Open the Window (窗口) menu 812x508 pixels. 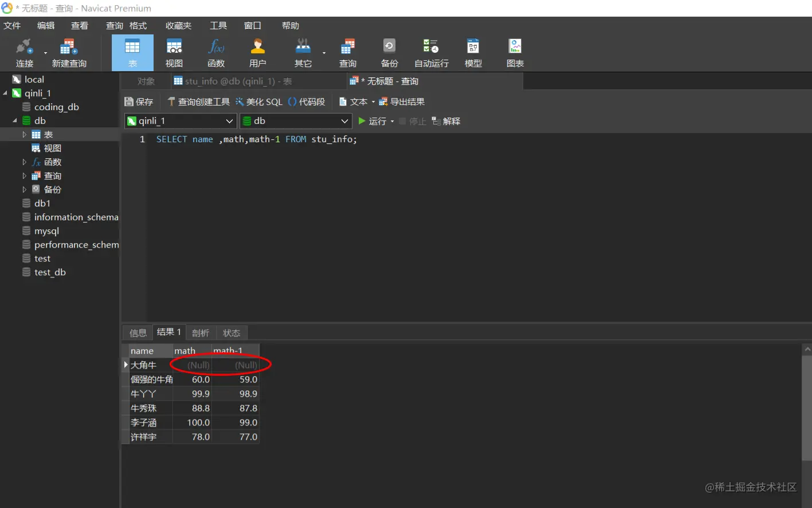point(253,25)
